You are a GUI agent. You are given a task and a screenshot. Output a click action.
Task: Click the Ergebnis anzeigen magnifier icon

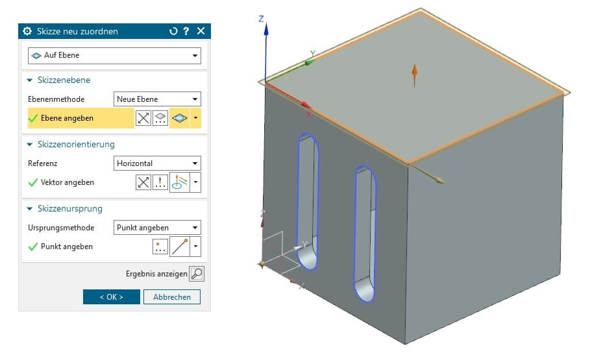196,274
